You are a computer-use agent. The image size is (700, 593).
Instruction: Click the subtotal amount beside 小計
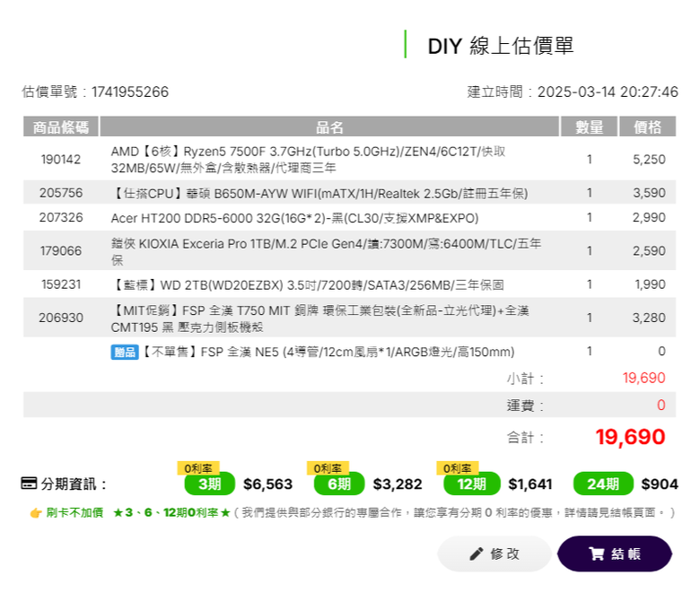(x=644, y=378)
